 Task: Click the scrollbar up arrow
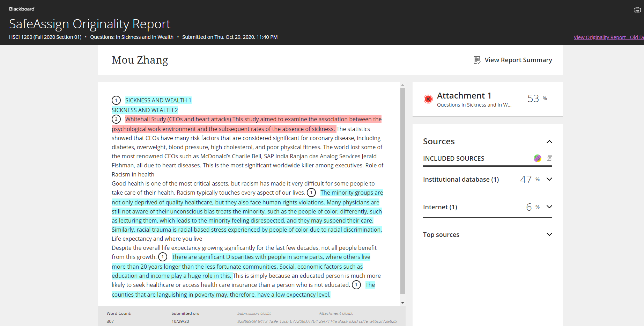[402, 85]
